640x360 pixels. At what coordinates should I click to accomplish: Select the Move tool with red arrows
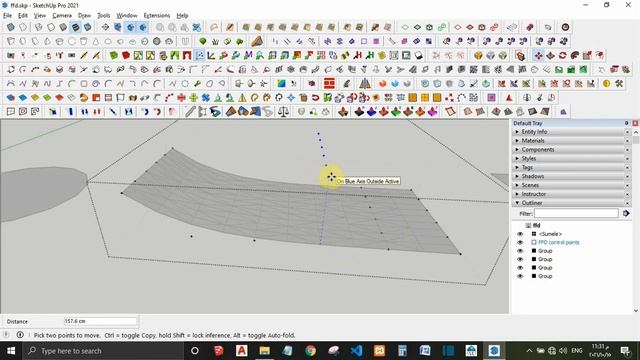coord(538,56)
